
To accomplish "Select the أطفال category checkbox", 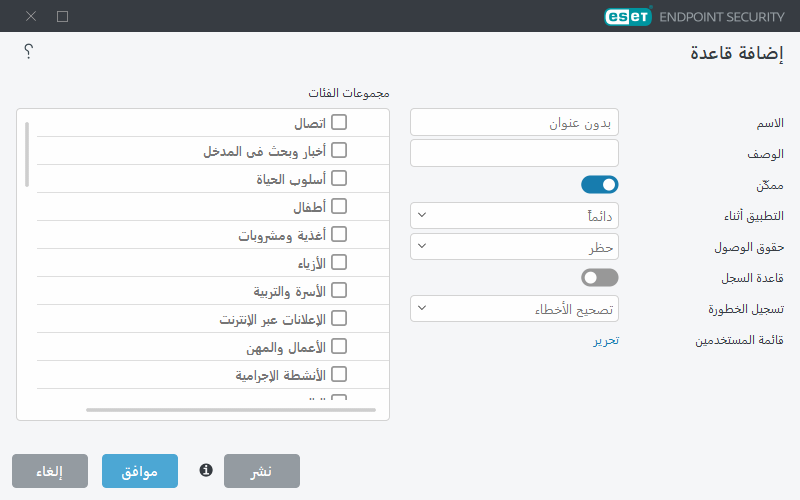I will pos(339,206).
